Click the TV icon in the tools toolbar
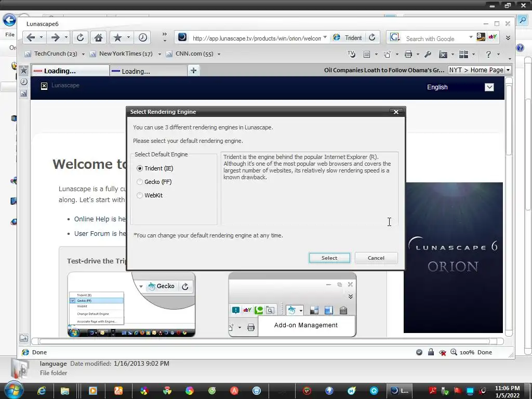Screen dimensions: 532x399 point(351,54)
